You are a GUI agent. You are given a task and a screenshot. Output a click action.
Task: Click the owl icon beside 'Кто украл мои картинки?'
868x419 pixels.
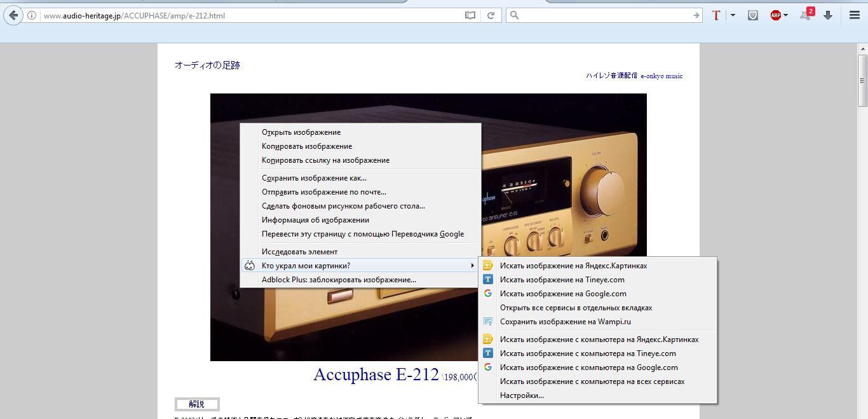coord(250,266)
